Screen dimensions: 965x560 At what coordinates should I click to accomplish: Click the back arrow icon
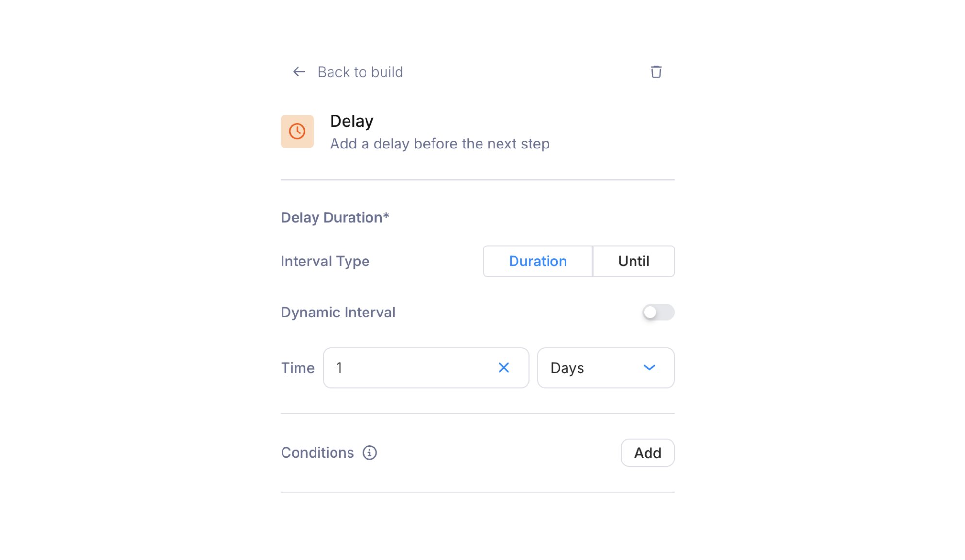click(299, 72)
